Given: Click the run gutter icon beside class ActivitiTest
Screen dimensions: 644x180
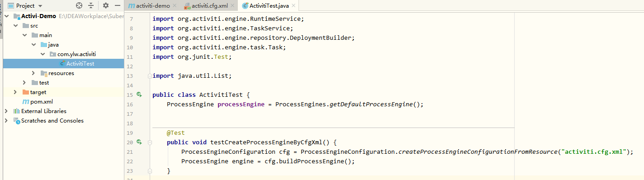Looking at the screenshot, I should [x=139, y=95].
